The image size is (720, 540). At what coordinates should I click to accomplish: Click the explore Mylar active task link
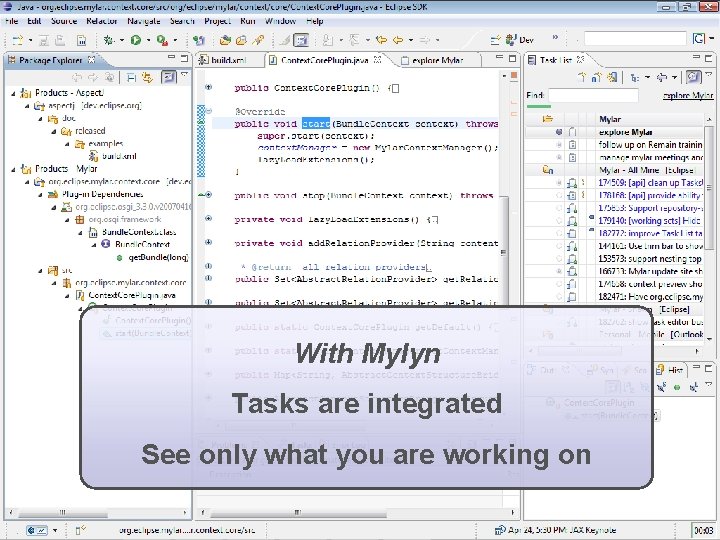coord(688,96)
